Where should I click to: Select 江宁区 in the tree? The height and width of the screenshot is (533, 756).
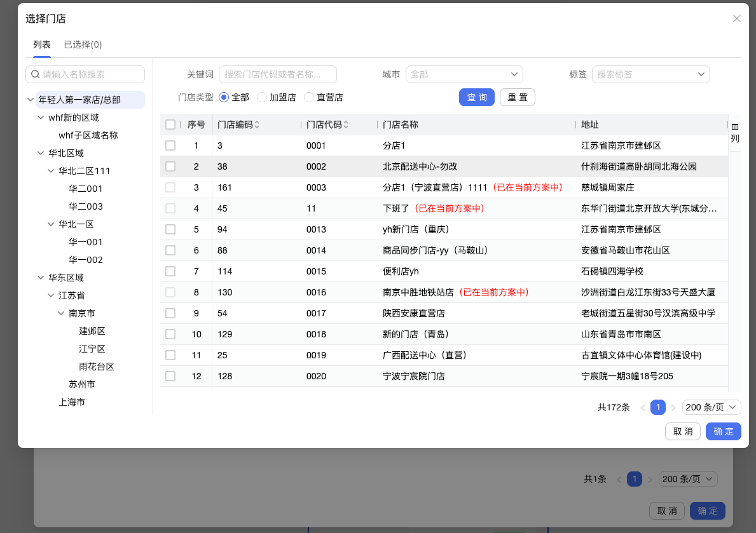(92, 349)
